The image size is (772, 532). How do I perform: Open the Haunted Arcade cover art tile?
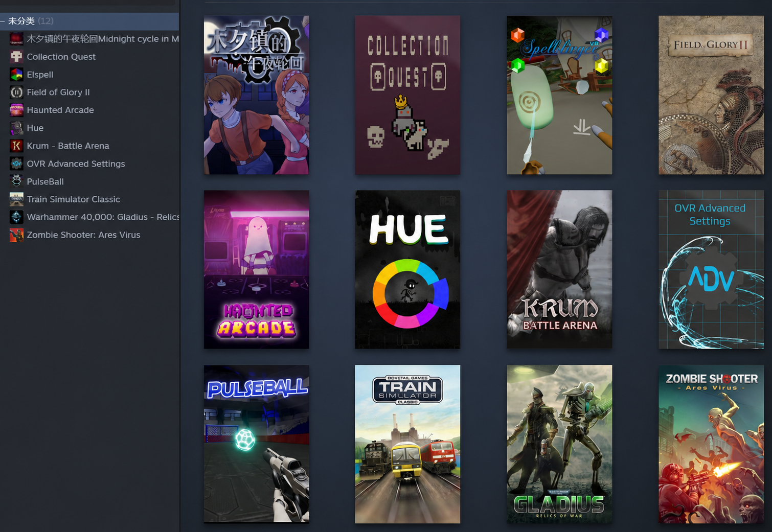(256, 270)
